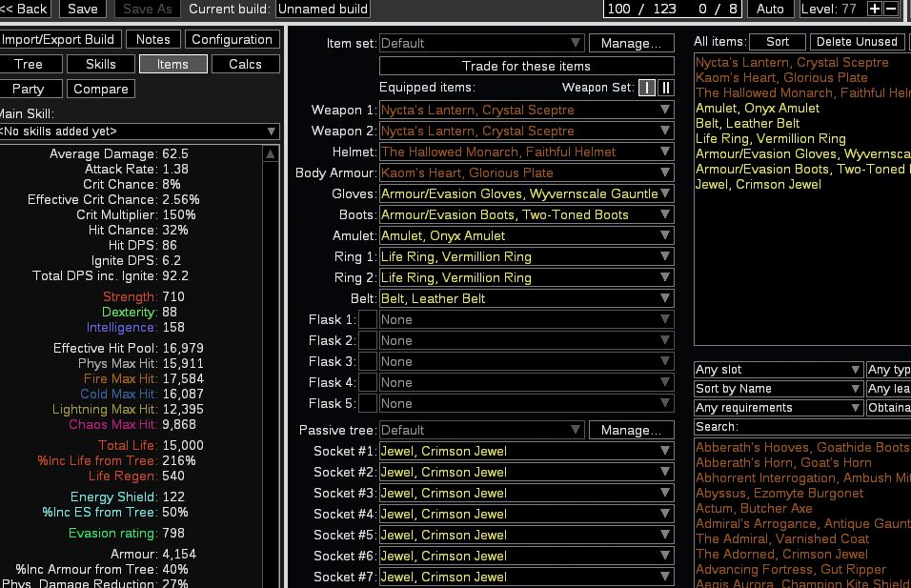Select Abyssus, Ezomyte Burgonet

[x=779, y=494]
